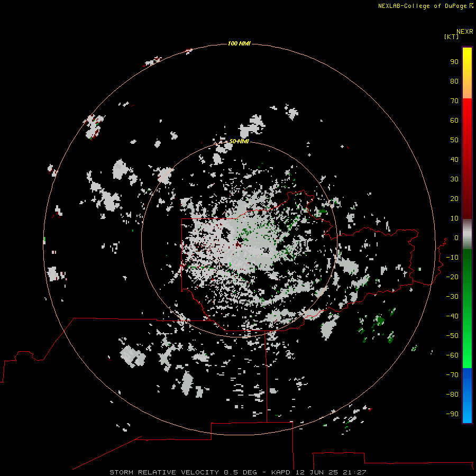
Task: Pick the yellow segment at the color bar top
Action: click(467, 58)
